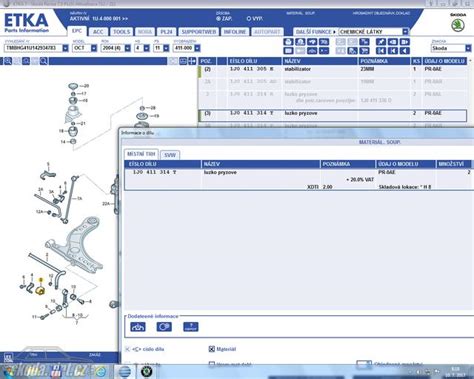
Task: Click the pin icon in the top toolbar row
Action: click(x=381, y=42)
